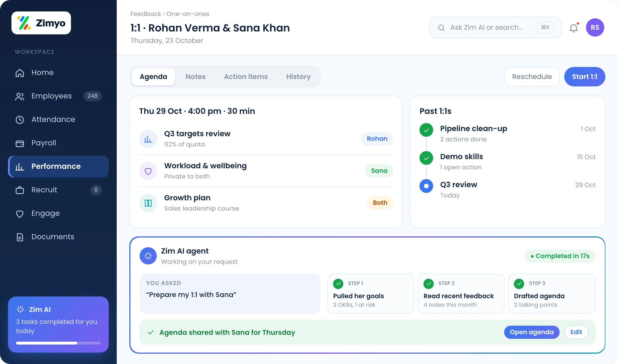
Task: Click the Demo skills green checkmark
Action: 426,158
